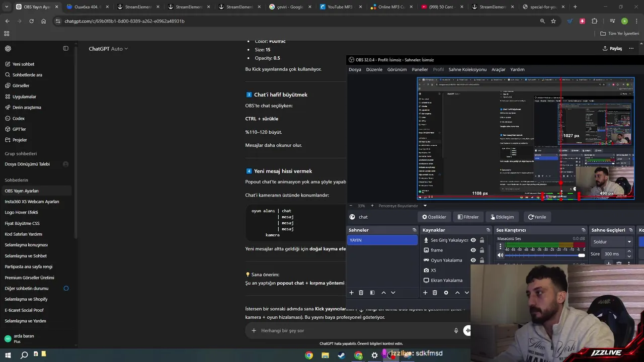Screen dimensions: 644x362
Task: Add a new source in Kaynaklar
Action: [425, 293]
